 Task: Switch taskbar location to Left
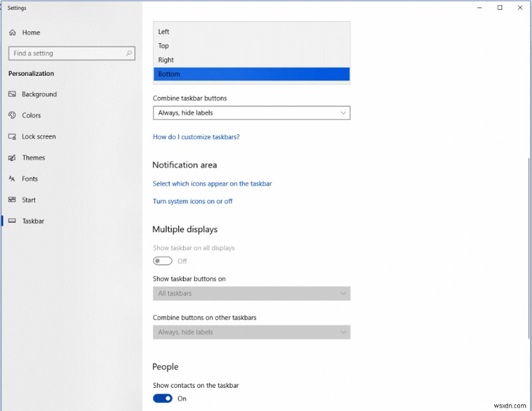tap(164, 31)
